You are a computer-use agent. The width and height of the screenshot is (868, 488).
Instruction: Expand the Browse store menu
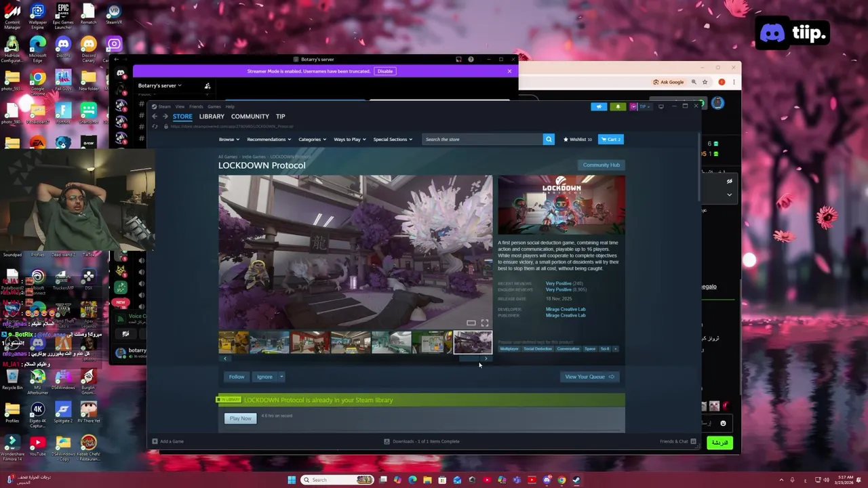click(x=229, y=139)
